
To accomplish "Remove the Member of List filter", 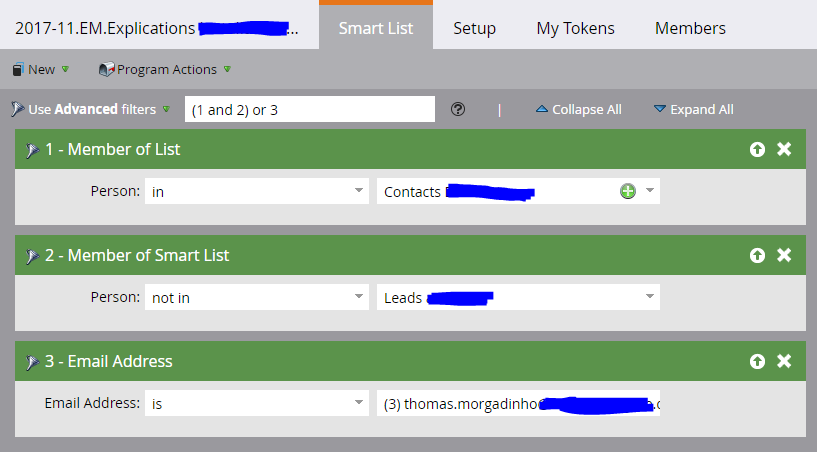I will tap(784, 149).
